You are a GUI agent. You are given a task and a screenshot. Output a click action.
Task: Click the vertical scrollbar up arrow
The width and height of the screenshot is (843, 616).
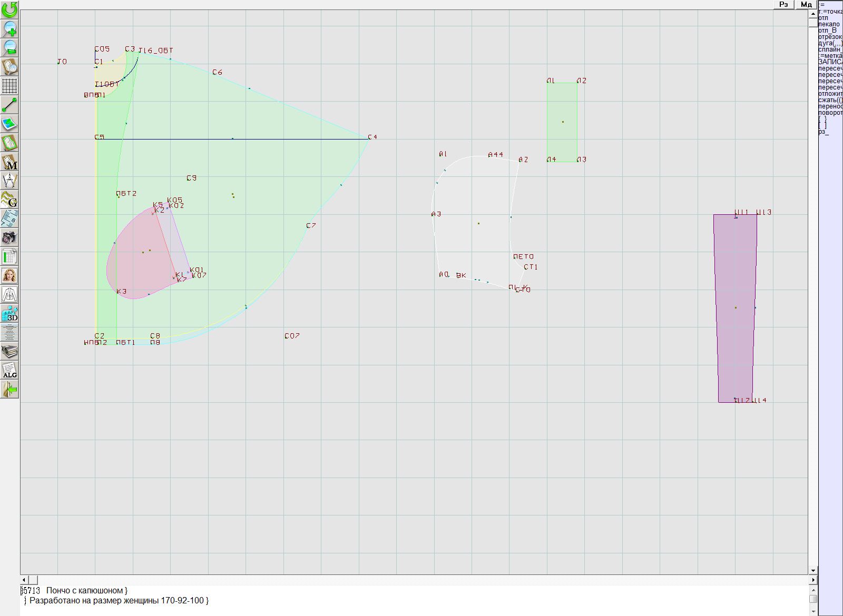point(813,13)
